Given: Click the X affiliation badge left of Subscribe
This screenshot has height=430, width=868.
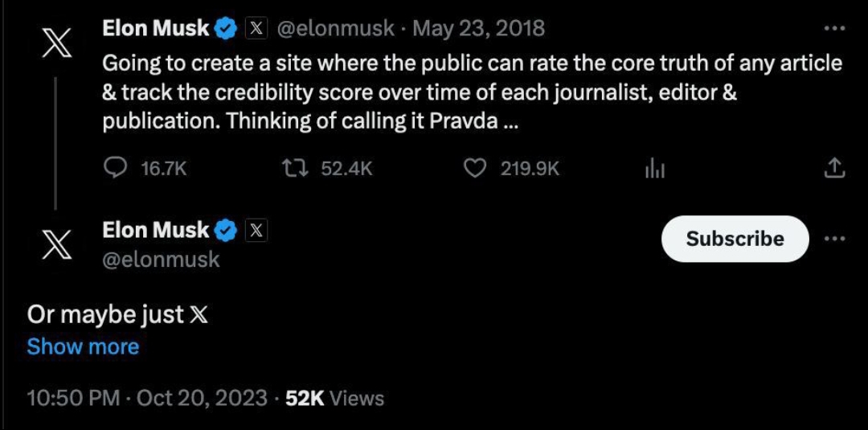Looking at the screenshot, I should [x=255, y=231].
